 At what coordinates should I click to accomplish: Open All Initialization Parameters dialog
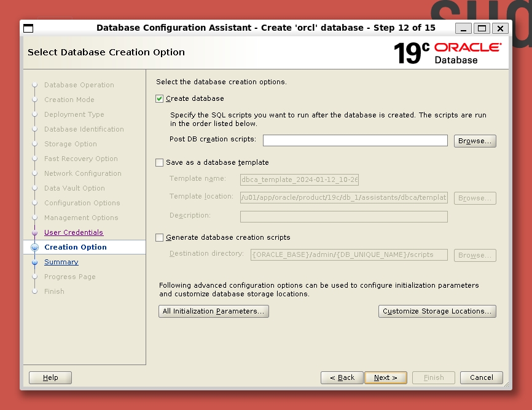point(213,311)
